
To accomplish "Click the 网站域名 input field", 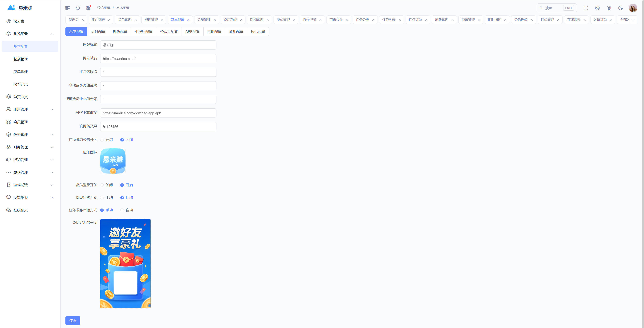I will (158, 59).
